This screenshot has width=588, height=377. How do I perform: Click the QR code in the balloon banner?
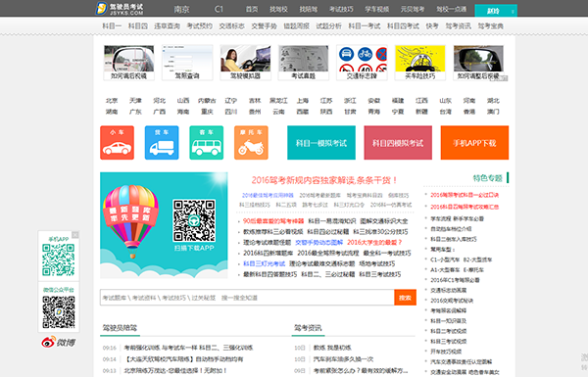[194, 220]
